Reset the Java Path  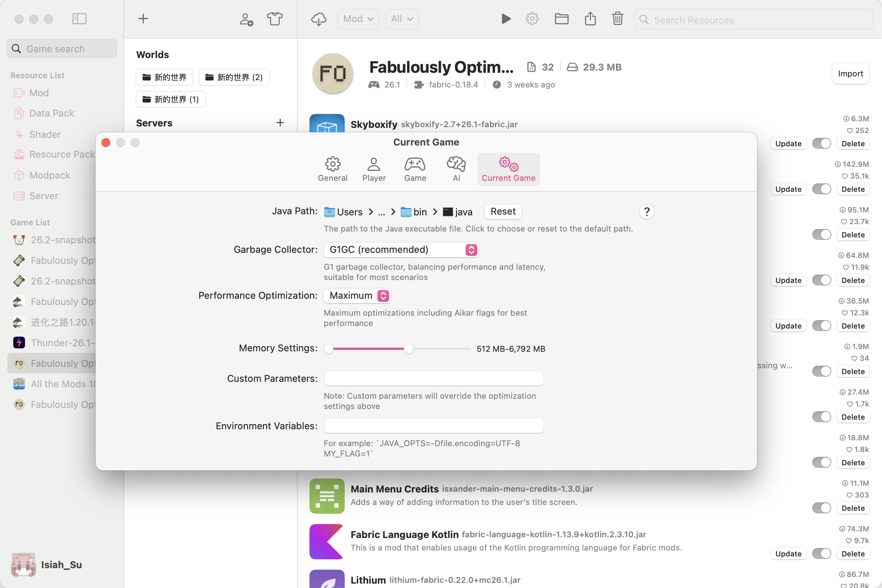click(x=503, y=212)
